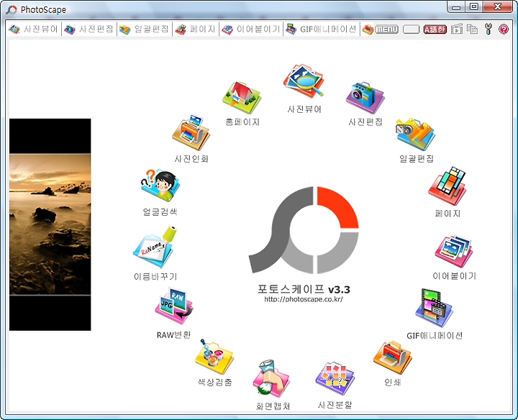The image size is (518, 420).
Task: Click the 사진뷰어 label in the circle
Action: pyautogui.click(x=304, y=109)
